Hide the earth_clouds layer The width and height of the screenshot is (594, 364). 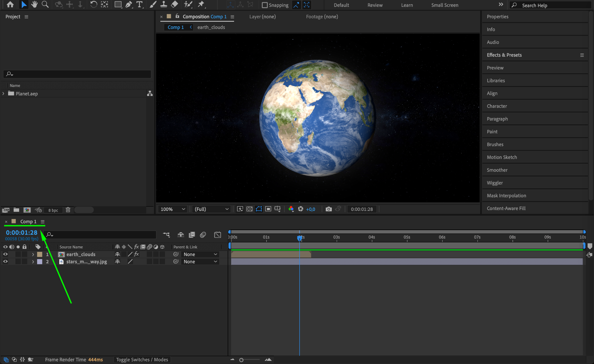click(5, 254)
